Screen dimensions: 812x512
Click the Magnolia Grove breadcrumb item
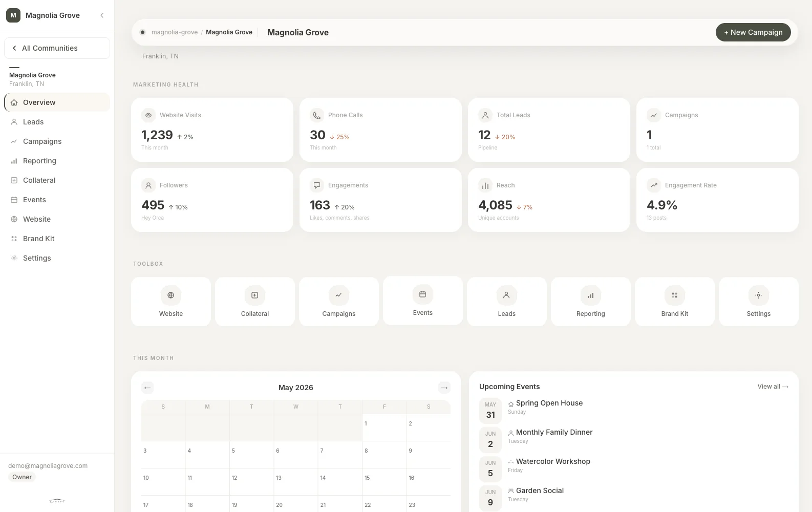point(229,32)
